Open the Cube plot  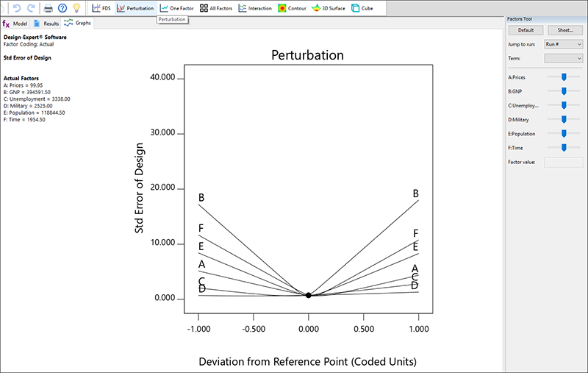tap(362, 8)
